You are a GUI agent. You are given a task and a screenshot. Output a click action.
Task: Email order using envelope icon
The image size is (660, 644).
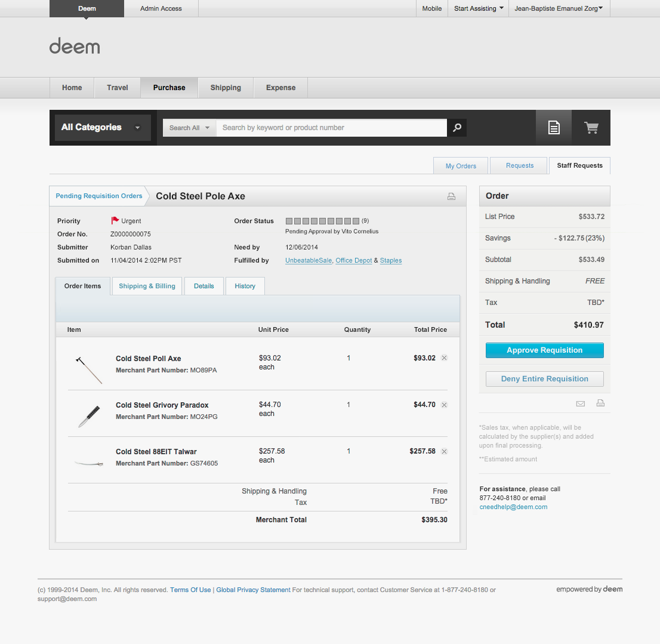[x=581, y=403]
